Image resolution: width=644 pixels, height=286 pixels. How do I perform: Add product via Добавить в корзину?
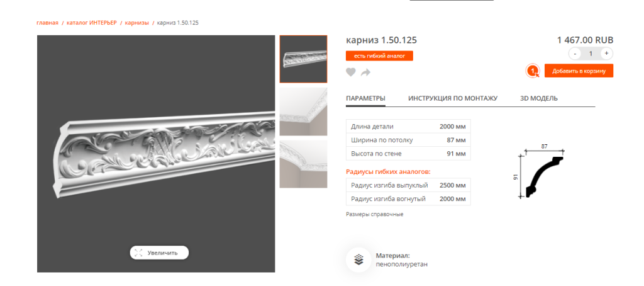pyautogui.click(x=579, y=71)
